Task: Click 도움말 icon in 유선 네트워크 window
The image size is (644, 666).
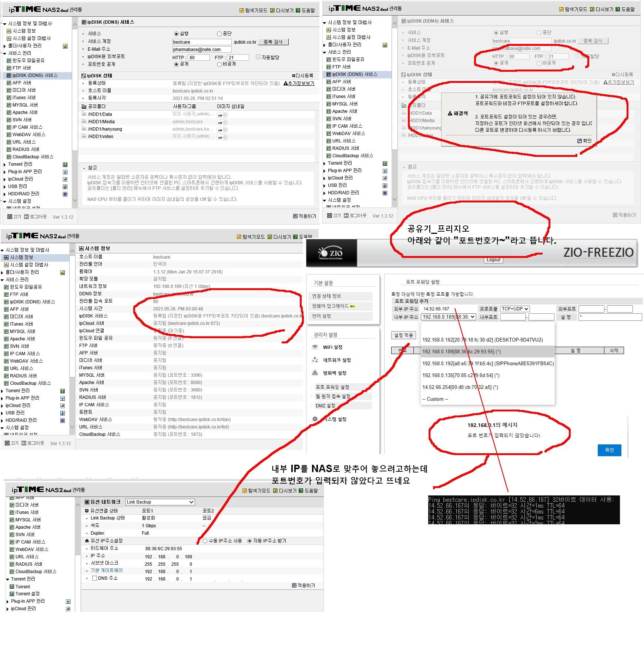Action: click(x=301, y=491)
